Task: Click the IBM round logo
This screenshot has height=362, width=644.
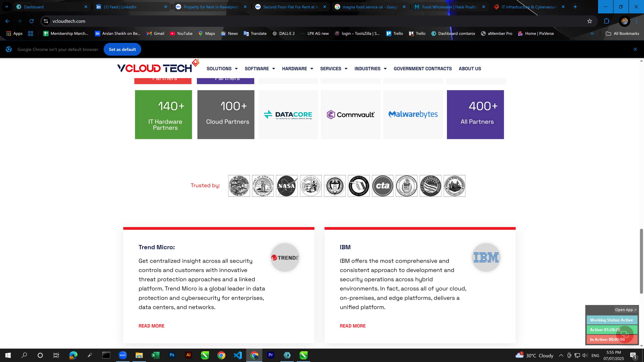Action: [486, 257]
